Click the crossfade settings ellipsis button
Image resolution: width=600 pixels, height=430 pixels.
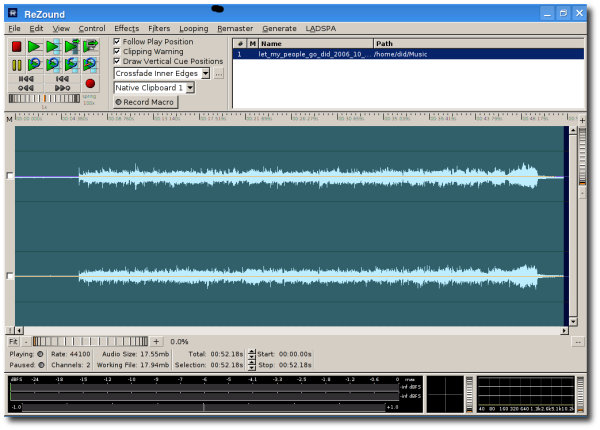pyautogui.click(x=219, y=74)
